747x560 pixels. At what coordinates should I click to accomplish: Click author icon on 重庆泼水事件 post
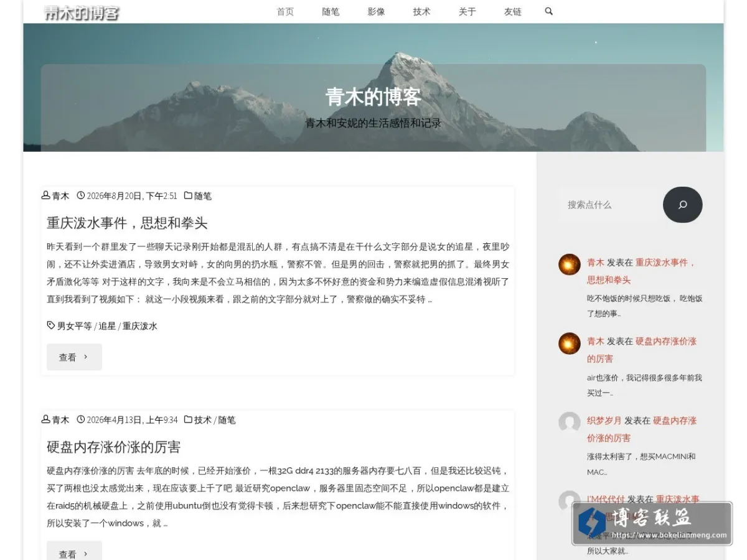pos(45,195)
